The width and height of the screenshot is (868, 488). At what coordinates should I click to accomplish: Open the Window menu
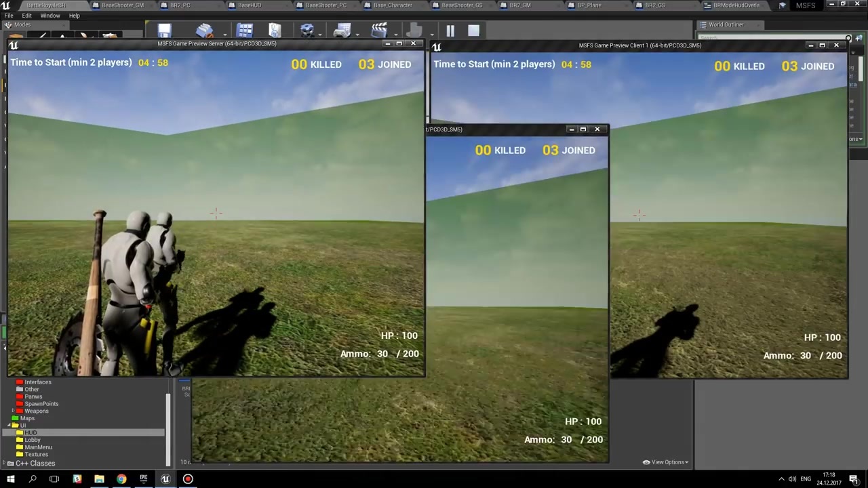pyautogui.click(x=50, y=16)
